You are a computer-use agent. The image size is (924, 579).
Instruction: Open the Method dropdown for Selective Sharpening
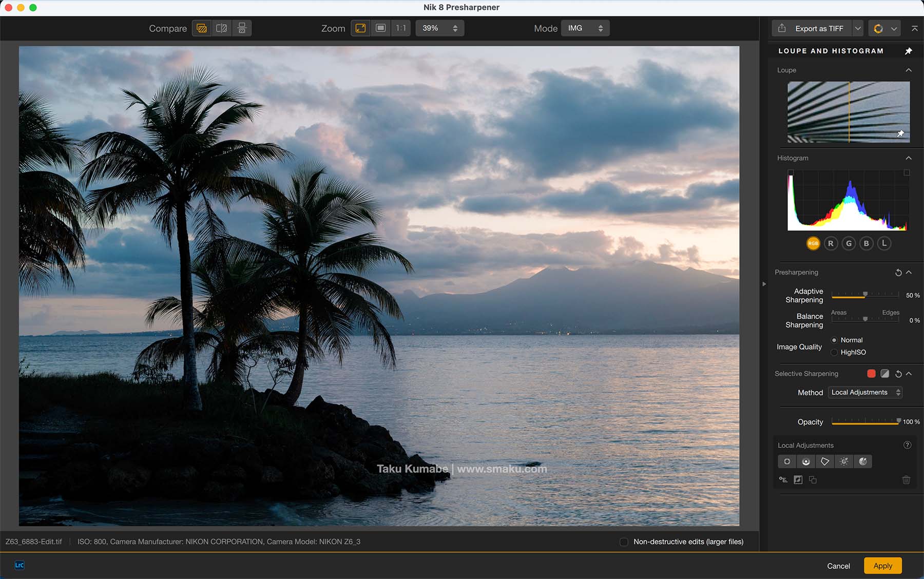point(865,392)
